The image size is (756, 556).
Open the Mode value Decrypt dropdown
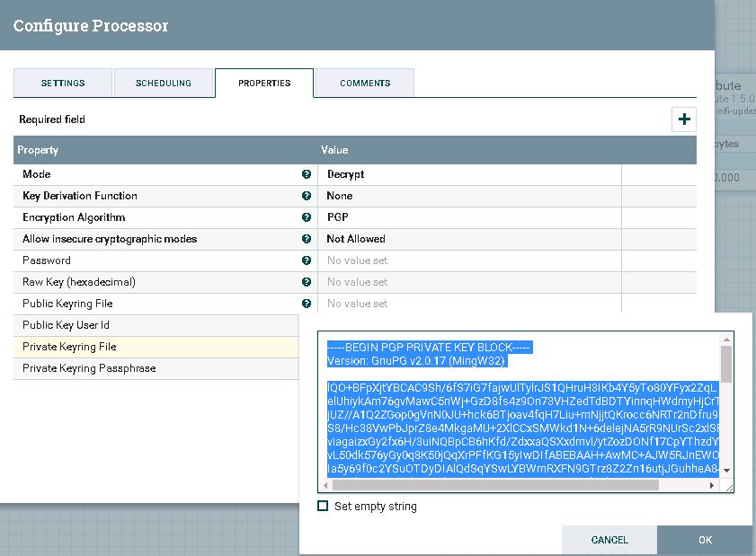coord(469,174)
